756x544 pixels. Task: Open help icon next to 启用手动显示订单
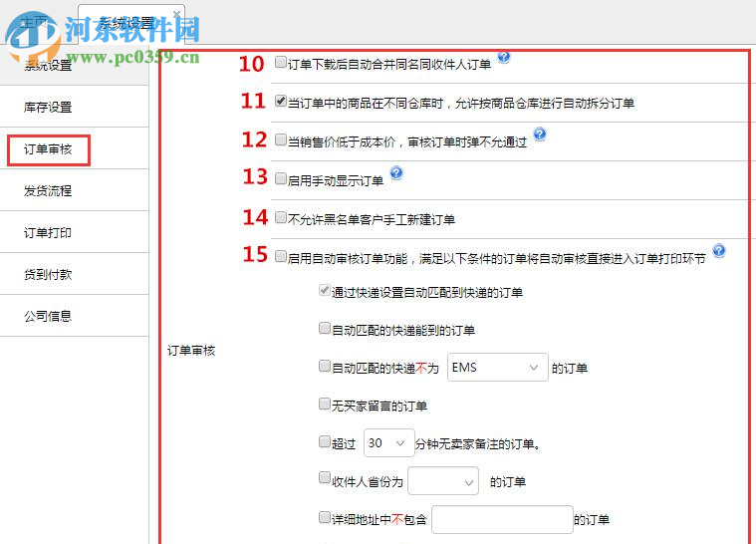click(x=396, y=172)
